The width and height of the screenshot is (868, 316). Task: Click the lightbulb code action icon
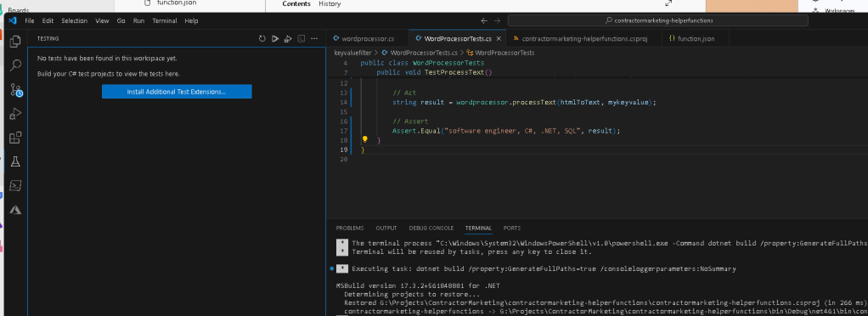365,139
